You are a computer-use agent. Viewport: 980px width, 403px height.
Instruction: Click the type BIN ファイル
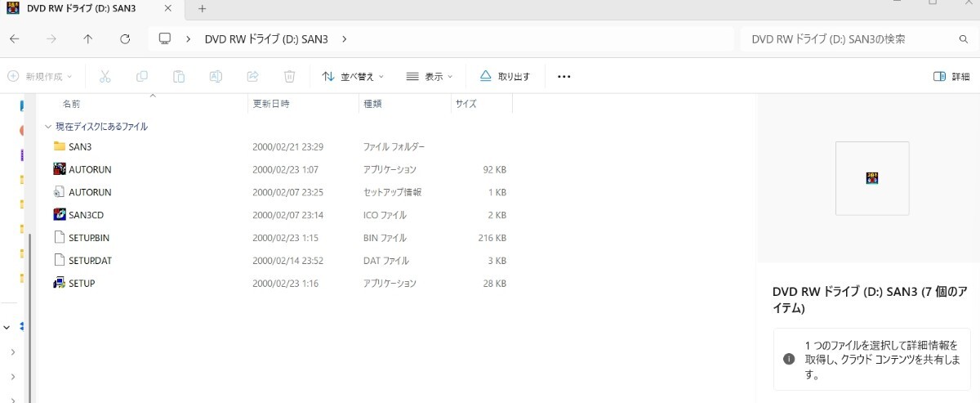pyautogui.click(x=385, y=238)
